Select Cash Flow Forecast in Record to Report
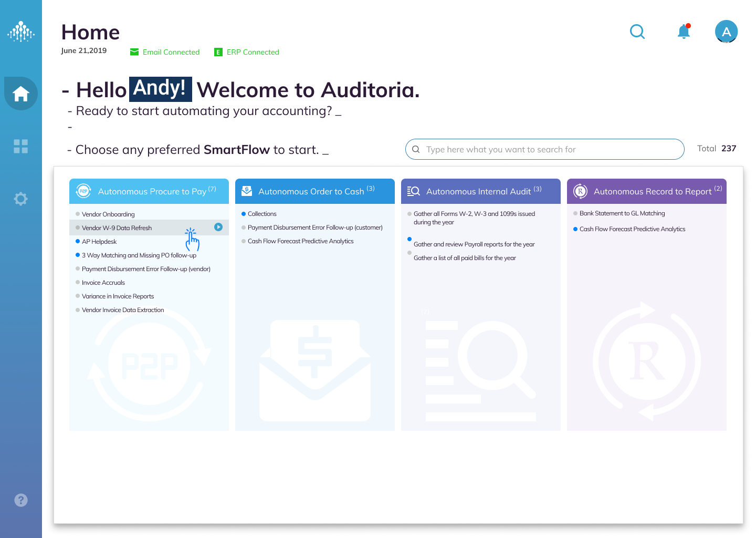The image size is (756, 538). click(x=632, y=229)
